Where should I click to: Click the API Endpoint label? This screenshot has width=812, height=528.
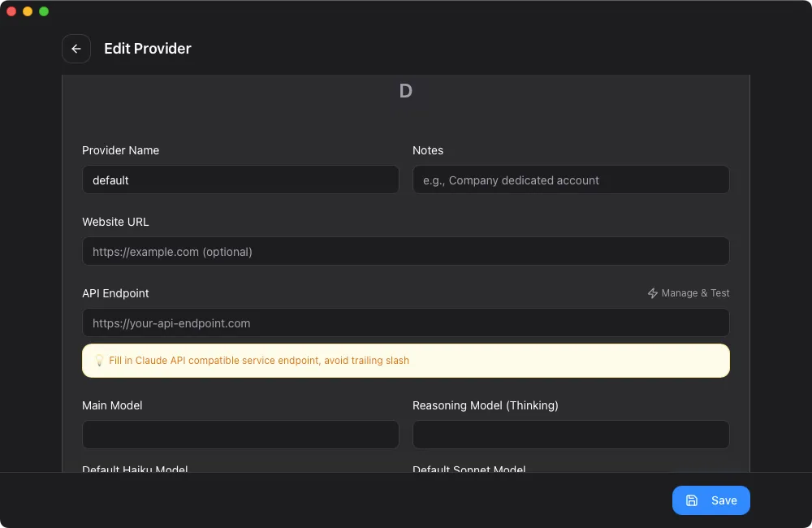tap(115, 293)
